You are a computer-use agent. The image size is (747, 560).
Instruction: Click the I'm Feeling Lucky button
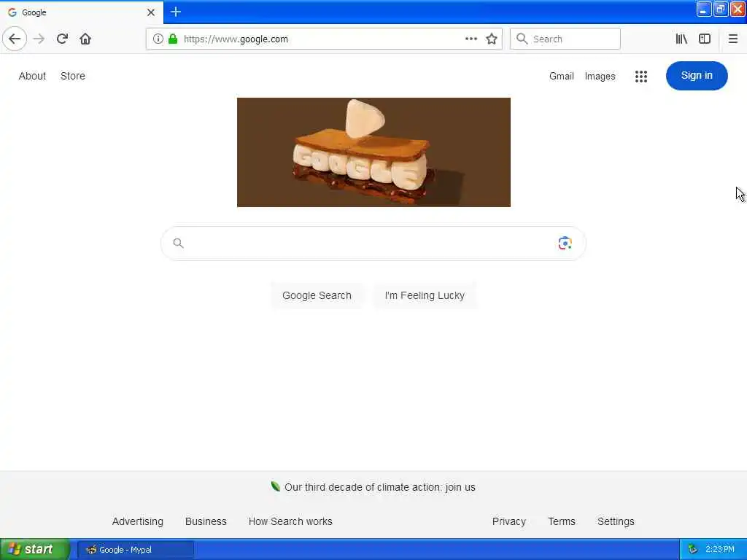425,295
